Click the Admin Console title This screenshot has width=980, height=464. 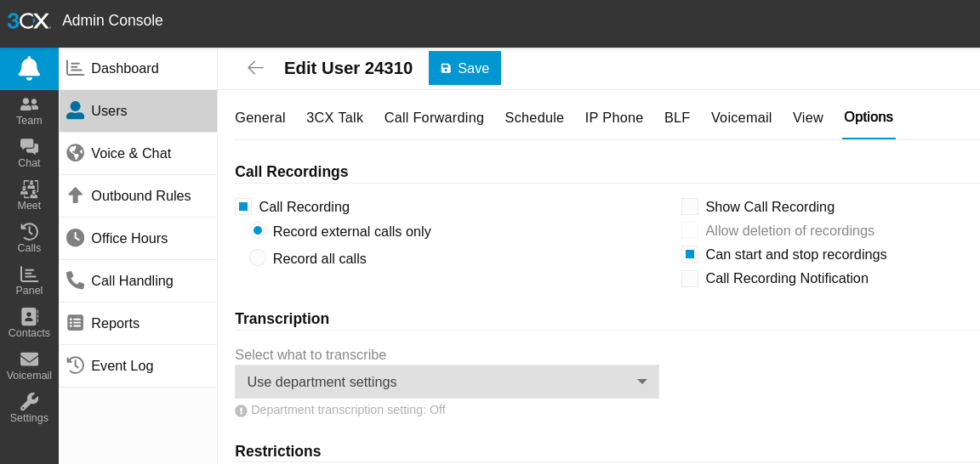pos(112,20)
